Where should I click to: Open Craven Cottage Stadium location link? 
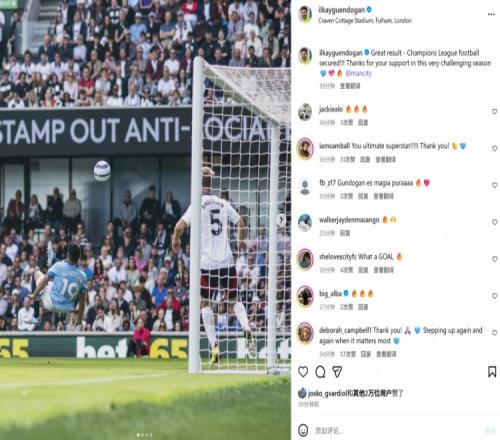point(365,21)
